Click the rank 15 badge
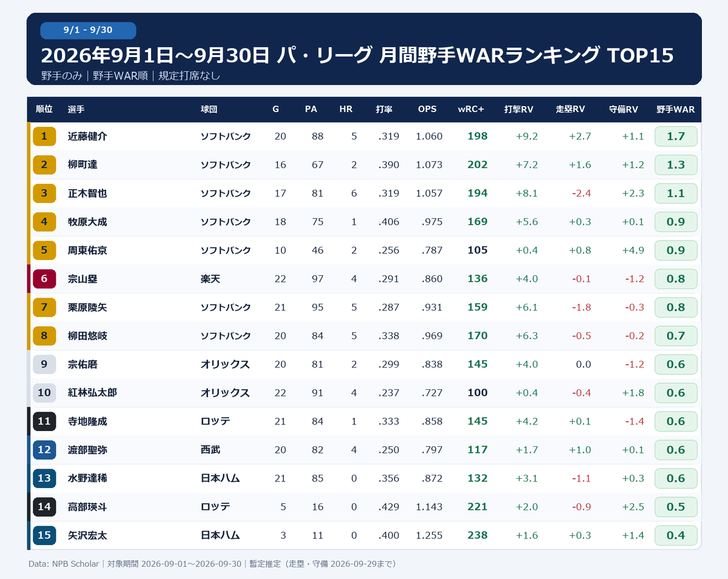 click(44, 535)
